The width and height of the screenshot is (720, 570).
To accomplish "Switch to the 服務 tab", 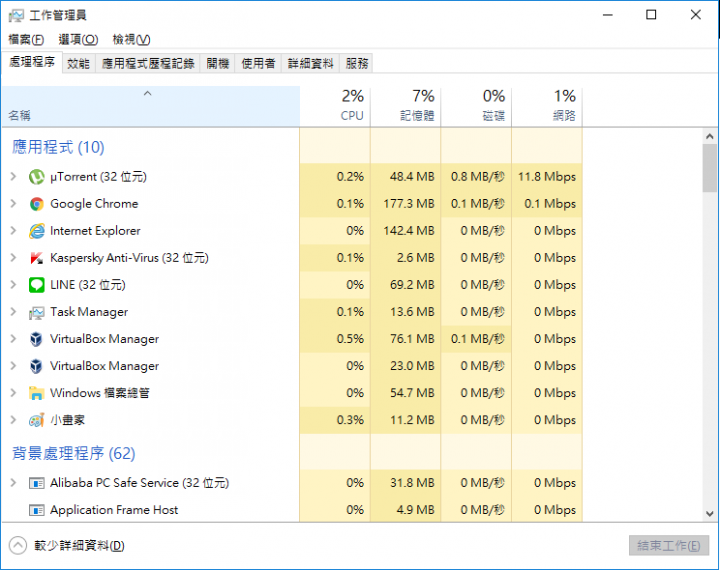I will pyautogui.click(x=357, y=63).
